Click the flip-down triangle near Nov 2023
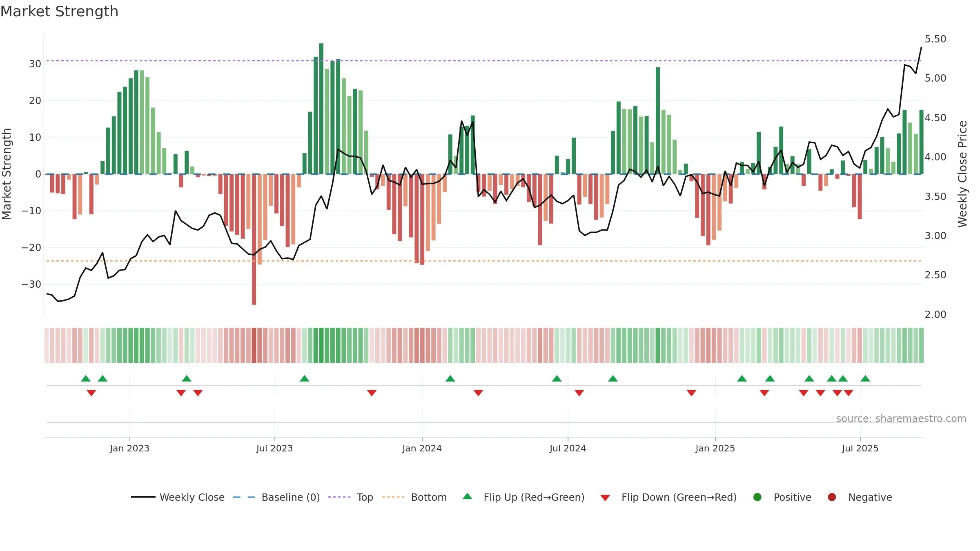The height and width of the screenshot is (551, 980). point(372,393)
